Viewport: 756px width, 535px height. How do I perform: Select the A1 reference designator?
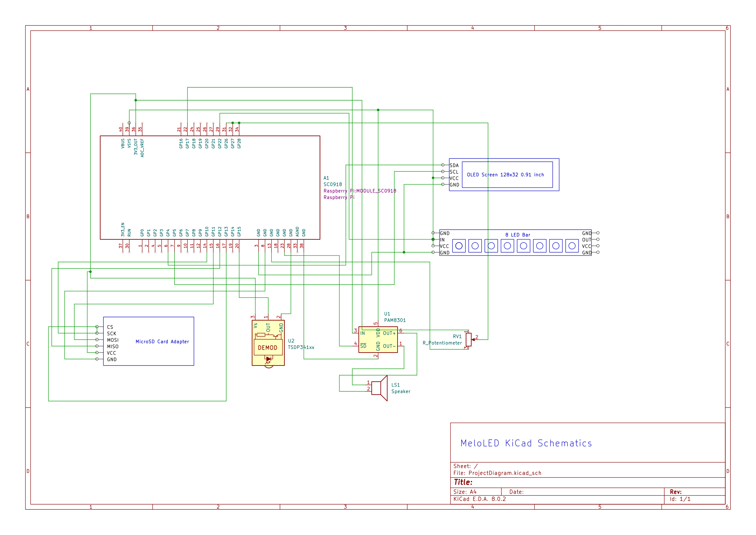tap(326, 178)
